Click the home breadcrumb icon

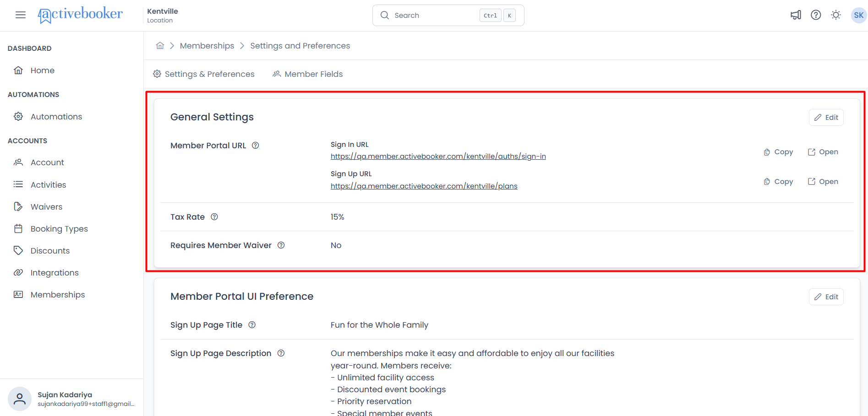point(160,46)
